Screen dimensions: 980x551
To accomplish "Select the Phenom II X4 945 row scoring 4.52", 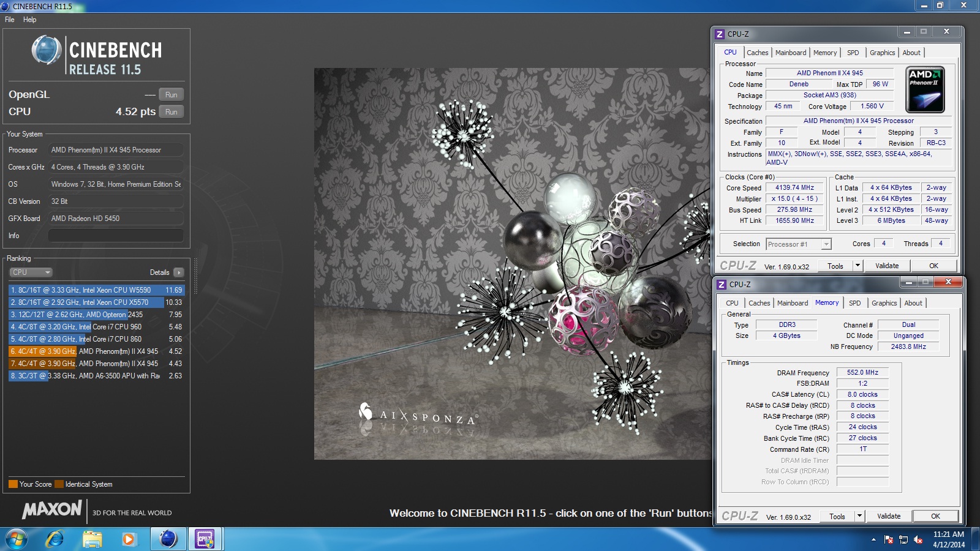I will [x=97, y=351].
